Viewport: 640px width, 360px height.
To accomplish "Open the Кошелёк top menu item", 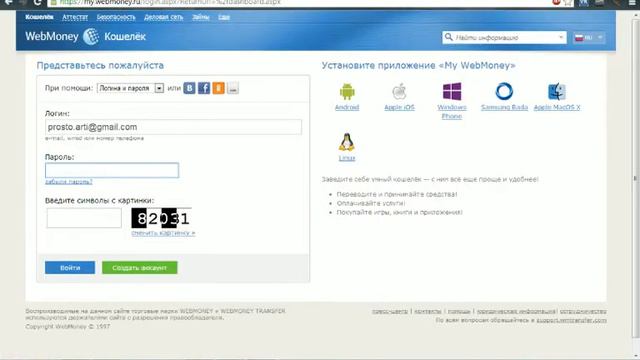I will (x=39, y=17).
